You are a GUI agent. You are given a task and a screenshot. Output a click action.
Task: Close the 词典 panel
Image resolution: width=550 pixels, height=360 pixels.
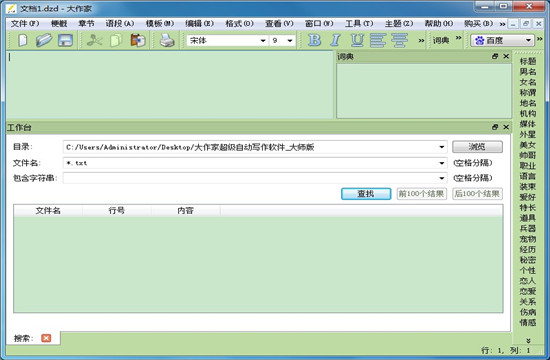coord(506,56)
